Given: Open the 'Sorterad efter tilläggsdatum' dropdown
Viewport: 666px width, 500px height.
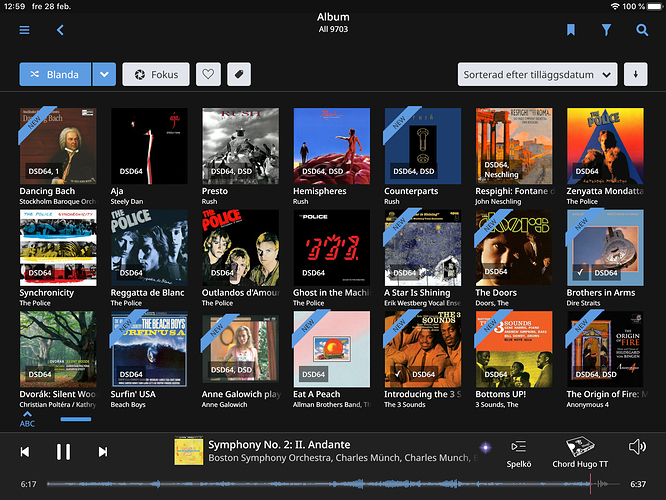Looking at the screenshot, I should [x=537, y=74].
